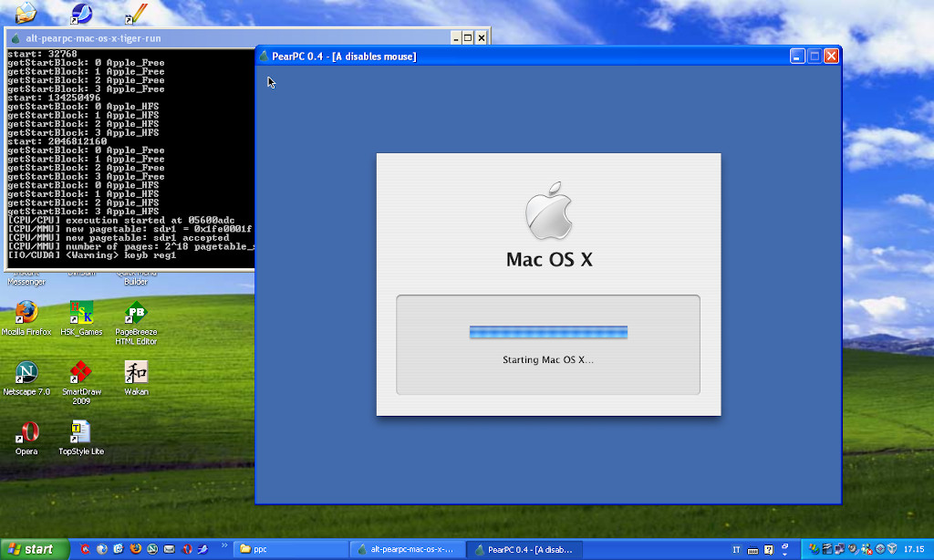The width and height of the screenshot is (934, 560).
Task: Click console line 'start: 2046812160'
Action: point(57,141)
